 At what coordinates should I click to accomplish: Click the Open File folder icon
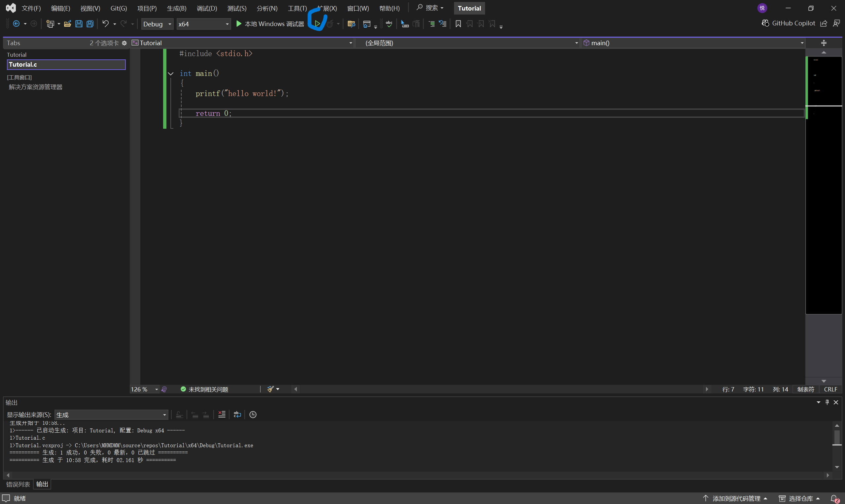[68, 24]
